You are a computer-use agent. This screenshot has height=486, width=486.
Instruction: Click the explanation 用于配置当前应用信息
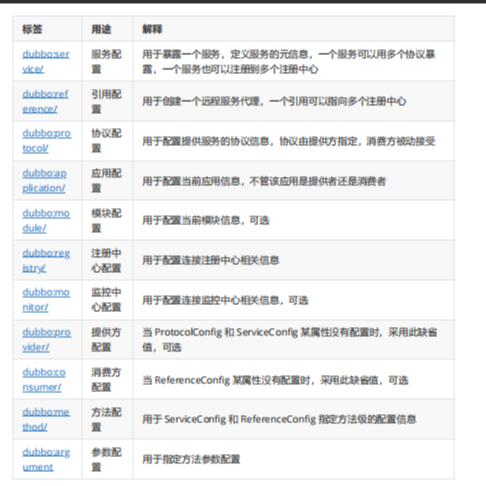pyautogui.click(x=264, y=181)
